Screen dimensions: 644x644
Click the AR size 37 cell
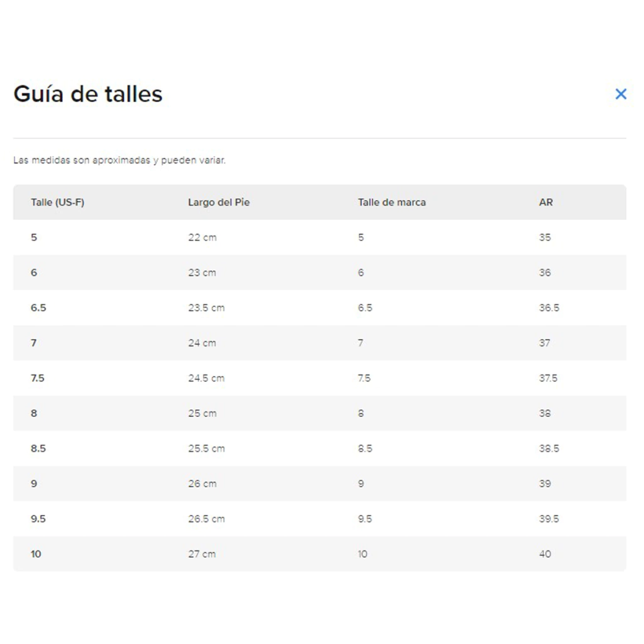pyautogui.click(x=545, y=343)
